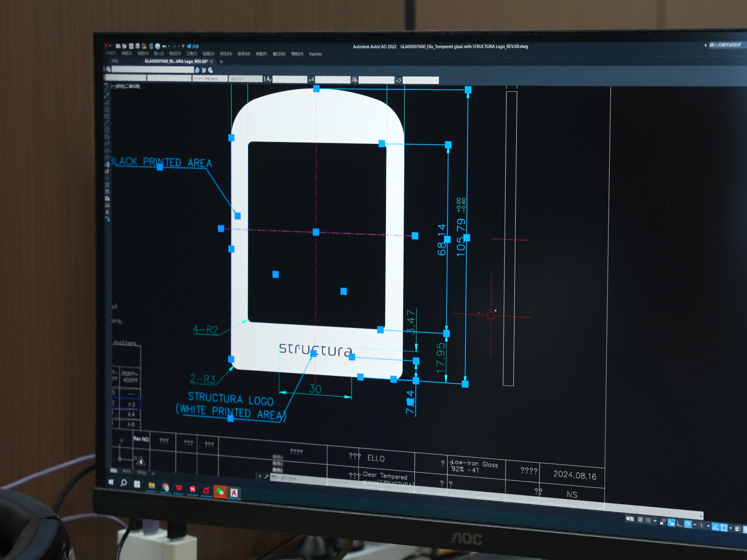The image size is (747, 560).
Task: Toggle Object Snap square icon in status bar
Action: coord(723,528)
